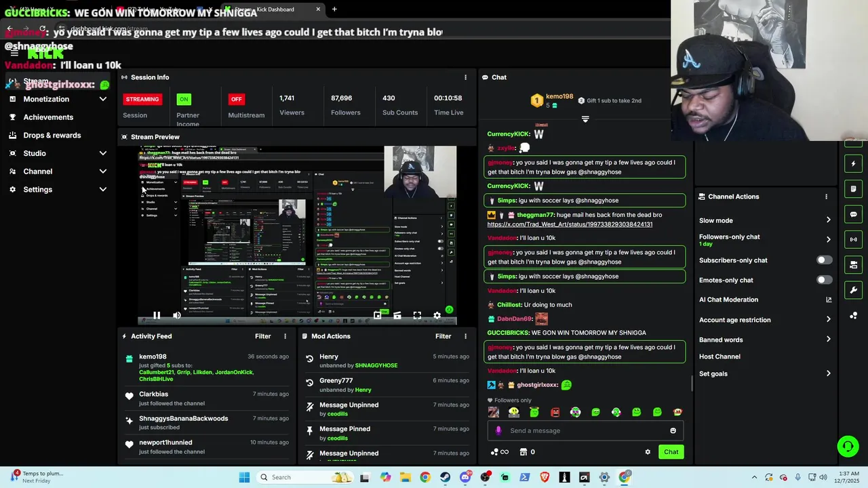The image size is (868, 488).
Task: Toggle the Partner Income ON badge
Action: coord(184,99)
